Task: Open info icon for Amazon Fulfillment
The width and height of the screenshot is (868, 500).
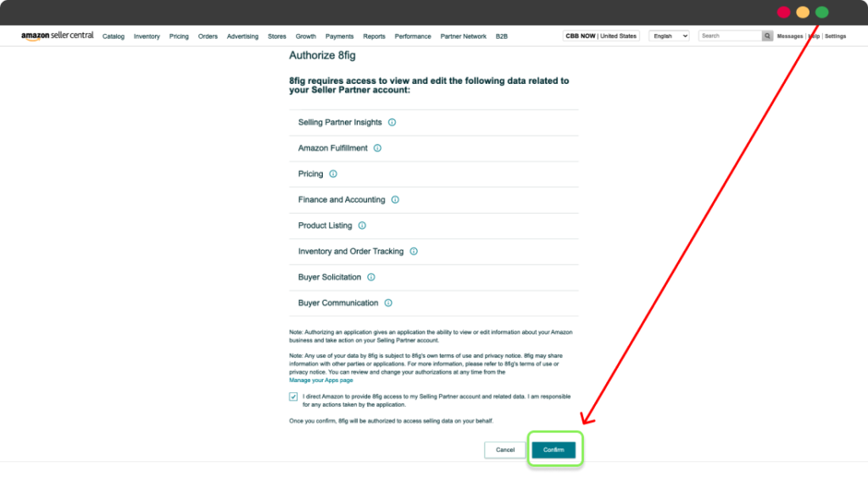Action: tap(377, 147)
